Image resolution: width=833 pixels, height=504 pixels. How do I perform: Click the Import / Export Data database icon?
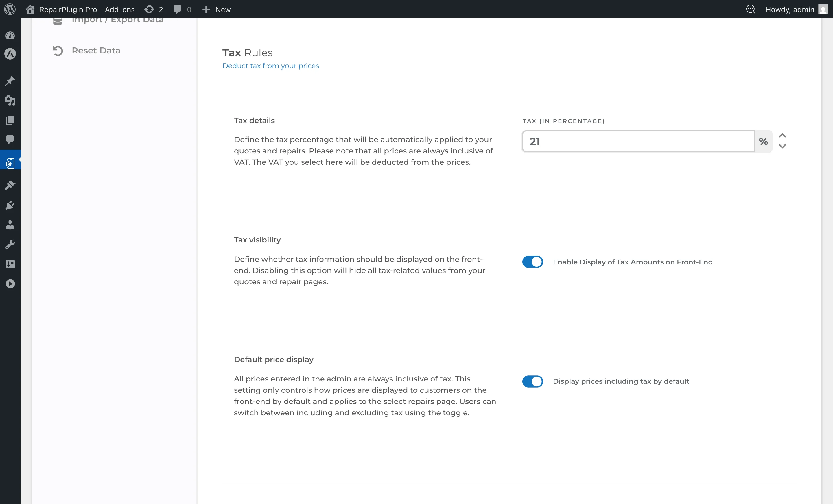(x=58, y=22)
